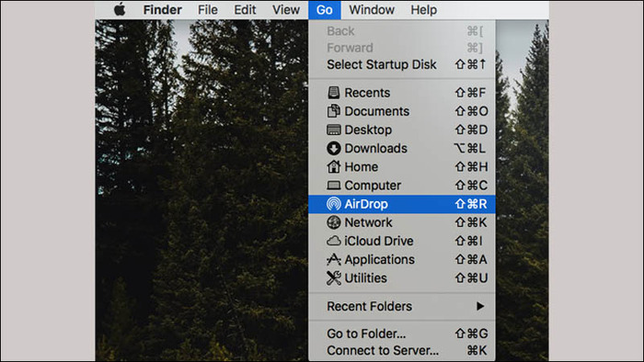Expand the Recent Folders submenu arrow

(479, 306)
